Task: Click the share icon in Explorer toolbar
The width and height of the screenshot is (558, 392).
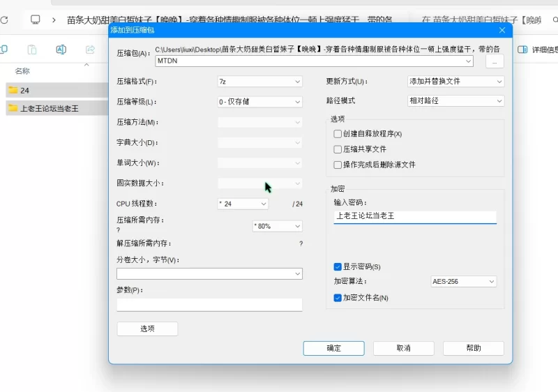Action: point(90,50)
